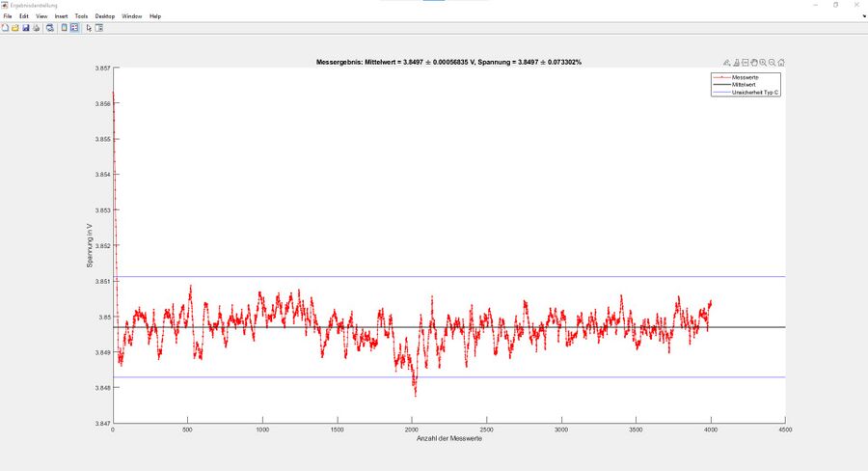The height and width of the screenshot is (471, 868).
Task: Click the New Figure toolbar icon
Action: pos(5,28)
